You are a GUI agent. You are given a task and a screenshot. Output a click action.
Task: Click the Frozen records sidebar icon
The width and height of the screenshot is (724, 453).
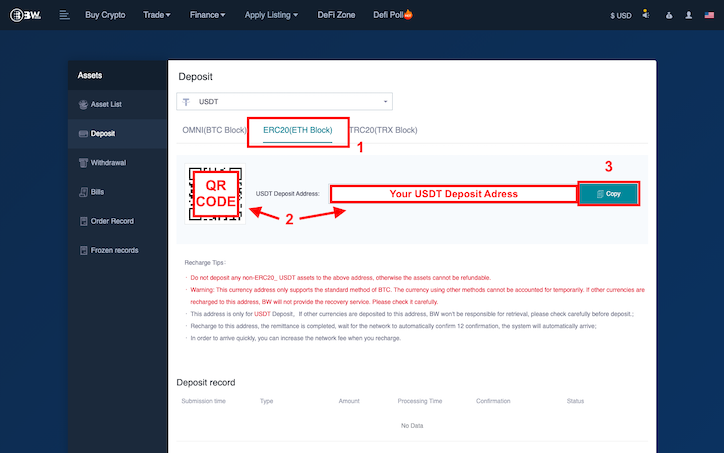point(83,250)
